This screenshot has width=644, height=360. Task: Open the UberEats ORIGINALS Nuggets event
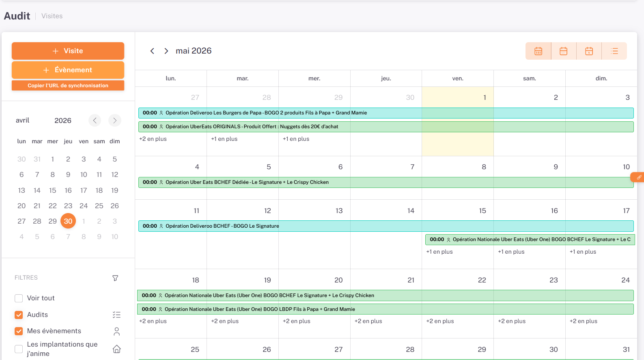coord(386,127)
